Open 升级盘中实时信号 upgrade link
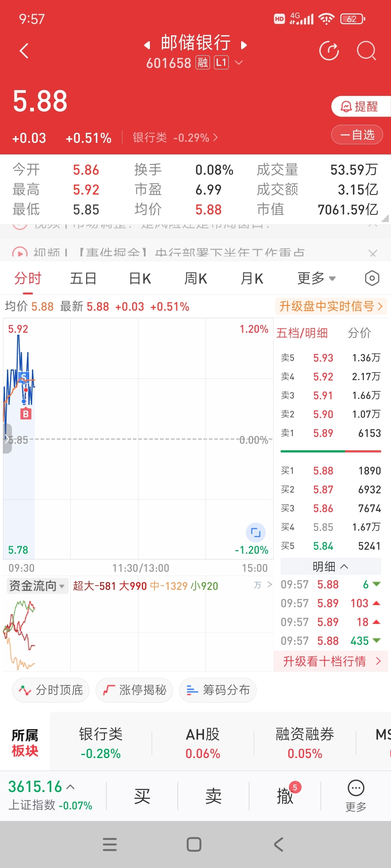 coord(331,306)
